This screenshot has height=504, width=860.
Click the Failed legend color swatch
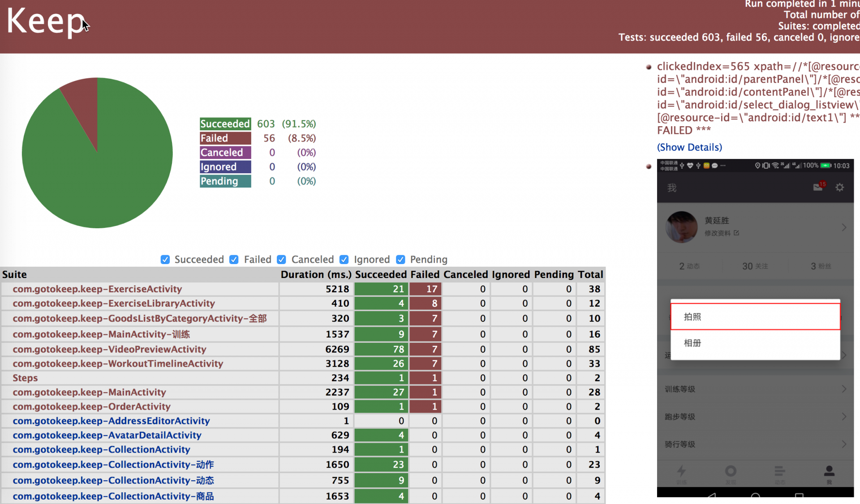225,138
